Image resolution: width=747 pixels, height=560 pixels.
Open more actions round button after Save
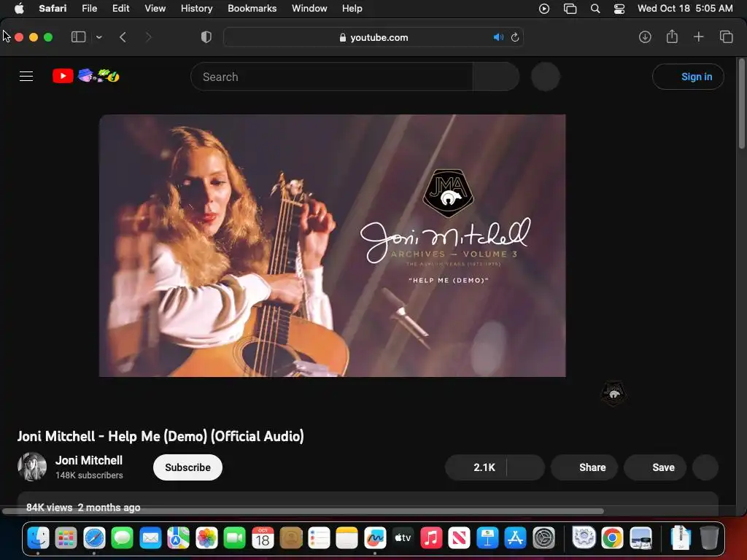click(705, 467)
